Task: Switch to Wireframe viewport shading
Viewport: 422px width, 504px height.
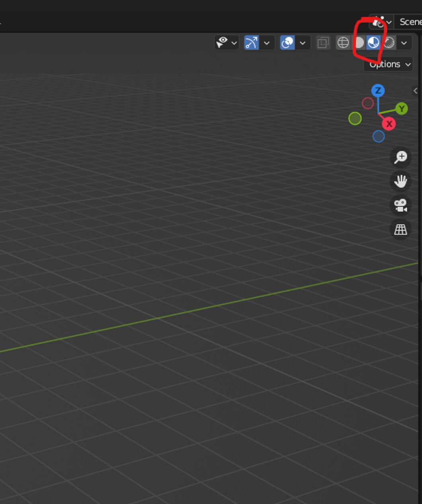Action: [x=343, y=43]
